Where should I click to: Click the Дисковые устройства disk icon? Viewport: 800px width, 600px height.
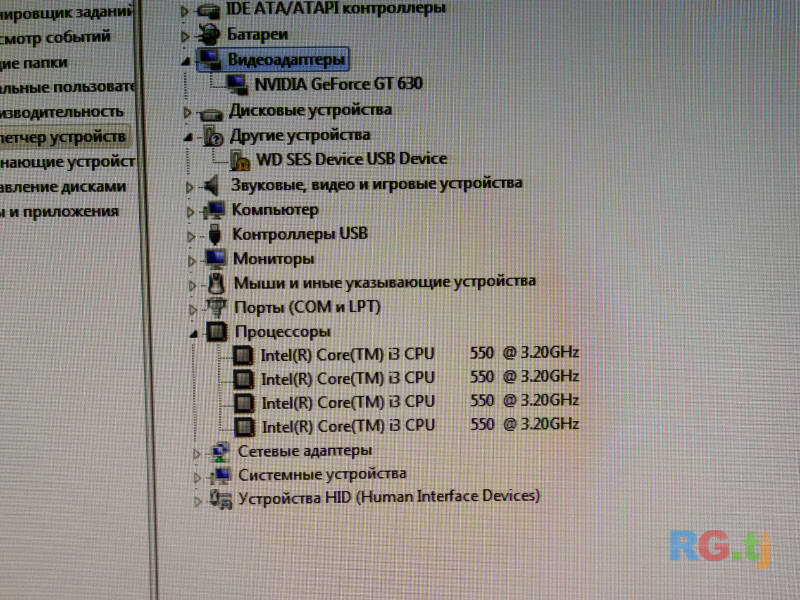(x=211, y=113)
